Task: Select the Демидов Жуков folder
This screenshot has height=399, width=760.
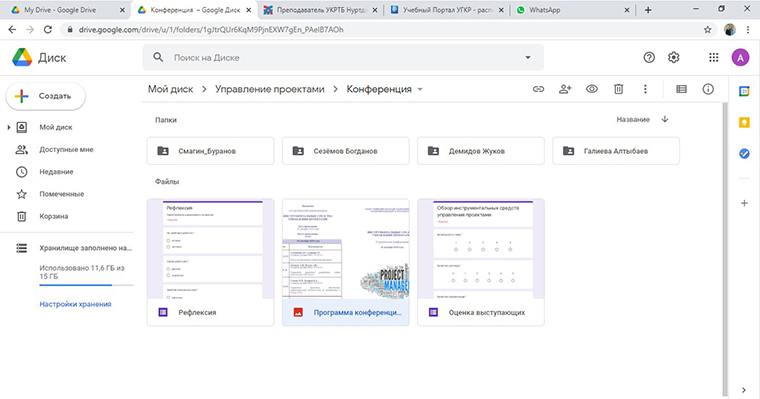Action: 481,151
